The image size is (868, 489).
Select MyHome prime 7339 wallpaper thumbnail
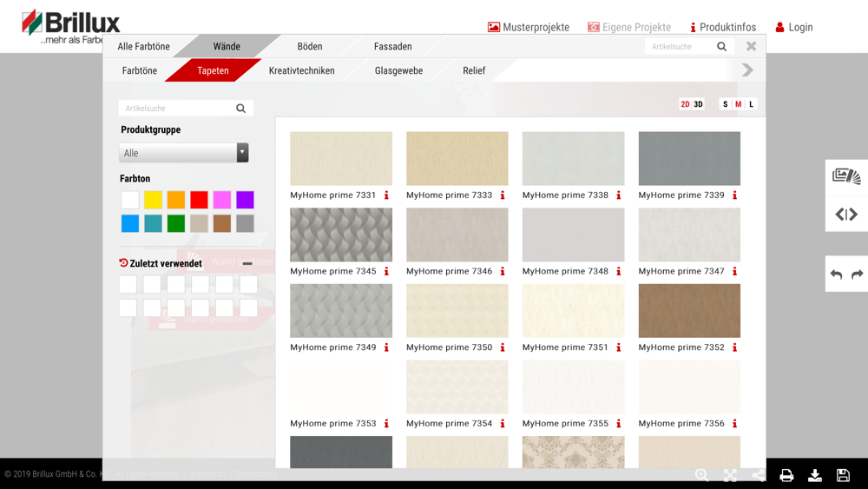coord(689,158)
